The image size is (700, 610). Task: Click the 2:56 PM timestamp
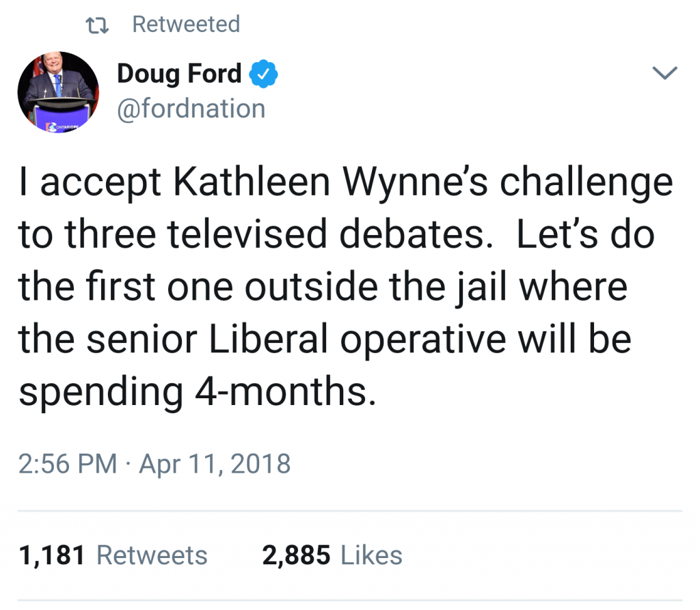pos(68,463)
